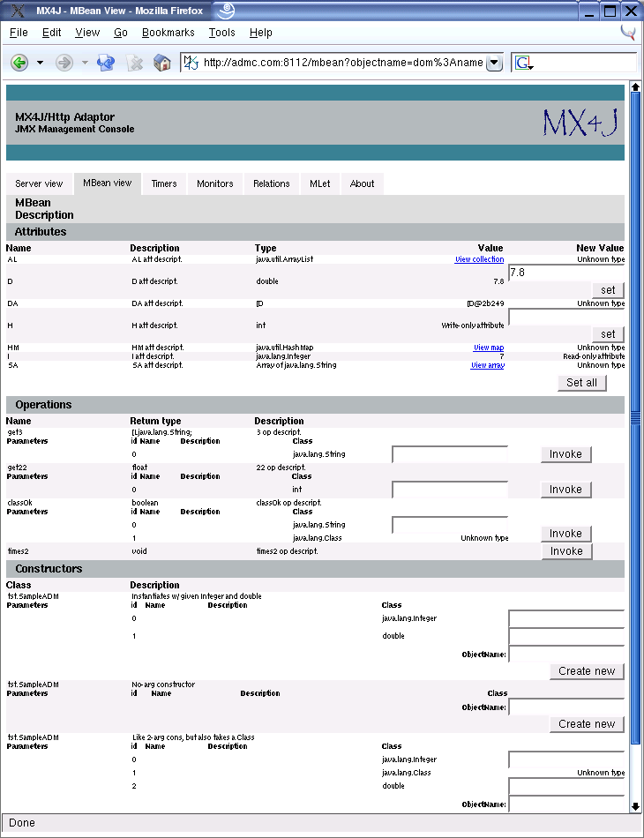Focus the get3 String parameter field
The height and width of the screenshot is (838, 644).
point(450,454)
